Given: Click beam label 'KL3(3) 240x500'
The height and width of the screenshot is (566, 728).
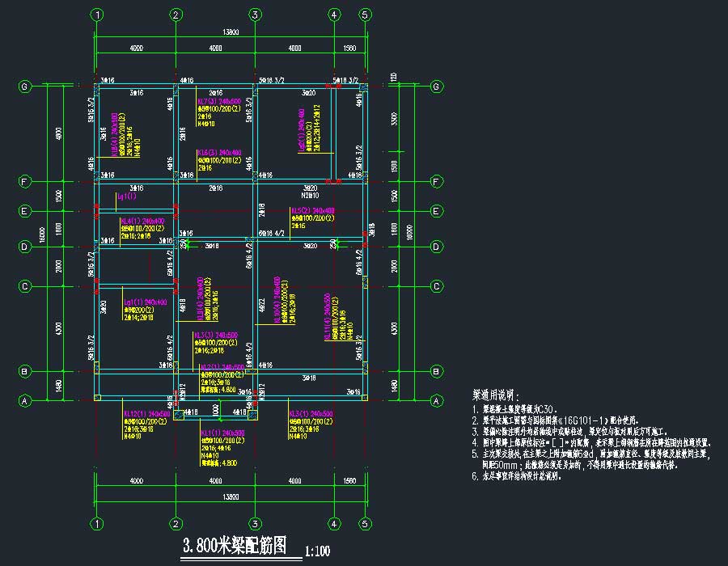Looking at the screenshot, I should point(216,335).
